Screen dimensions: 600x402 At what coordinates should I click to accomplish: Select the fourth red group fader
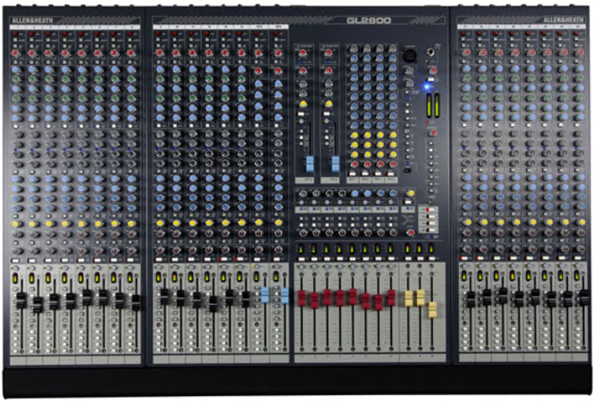click(x=340, y=298)
